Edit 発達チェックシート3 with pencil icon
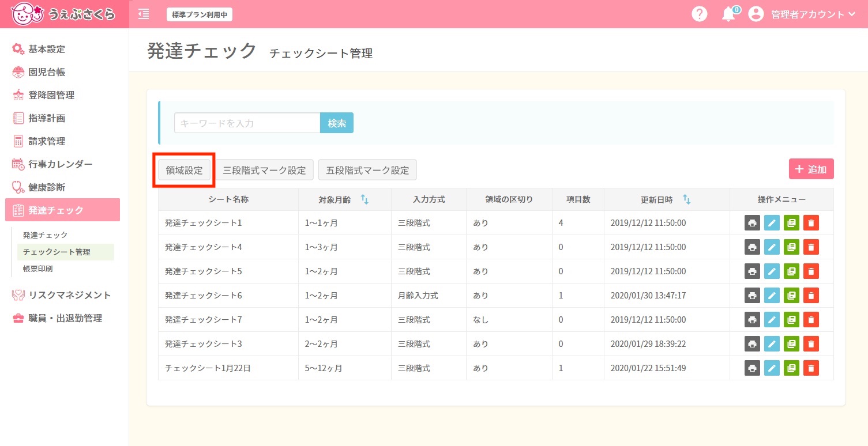This screenshot has height=446, width=868. coord(772,344)
